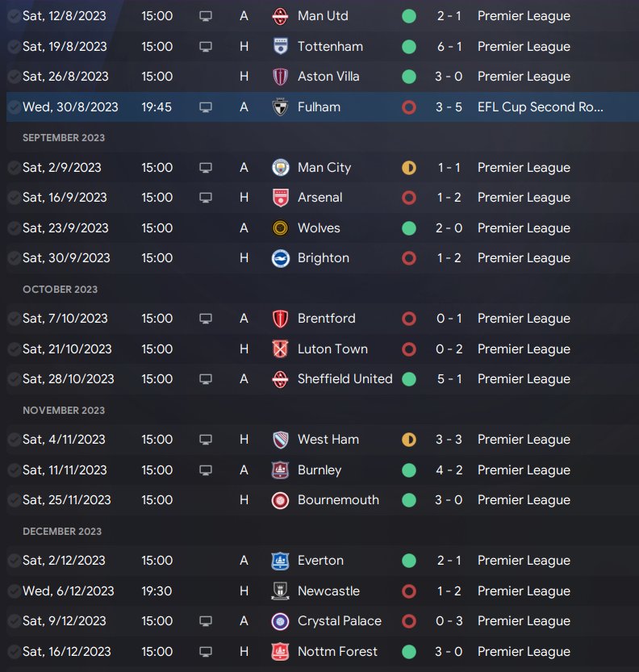The height and width of the screenshot is (672, 639).
Task: Collapse the December 2023 month header
Action: (x=62, y=532)
